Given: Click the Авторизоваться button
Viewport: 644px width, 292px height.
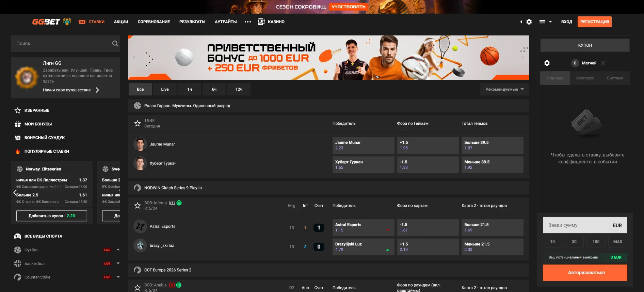Looking at the screenshot, I should (x=585, y=273).
